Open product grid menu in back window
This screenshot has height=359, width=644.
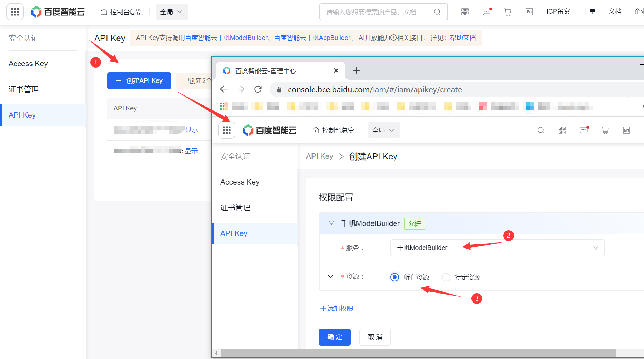click(15, 12)
